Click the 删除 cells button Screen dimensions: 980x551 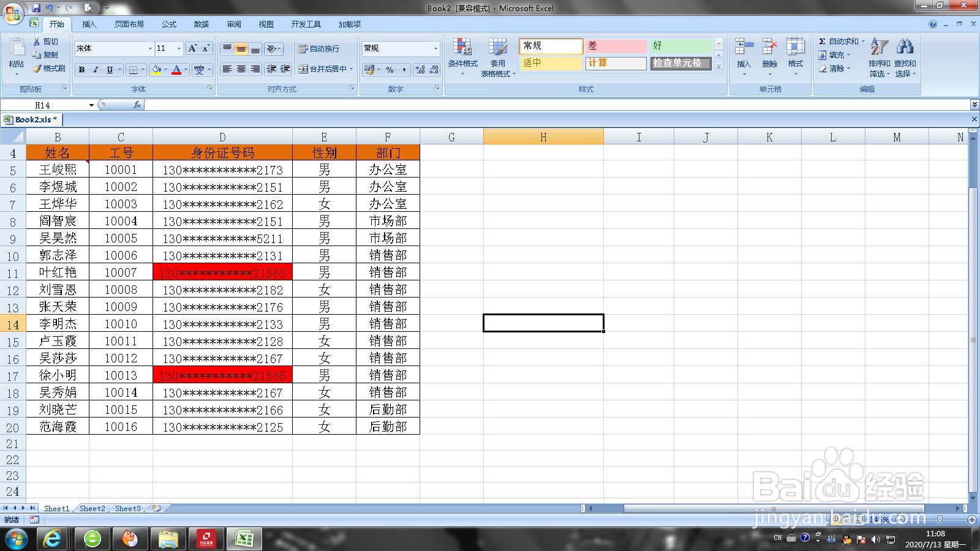[769, 56]
